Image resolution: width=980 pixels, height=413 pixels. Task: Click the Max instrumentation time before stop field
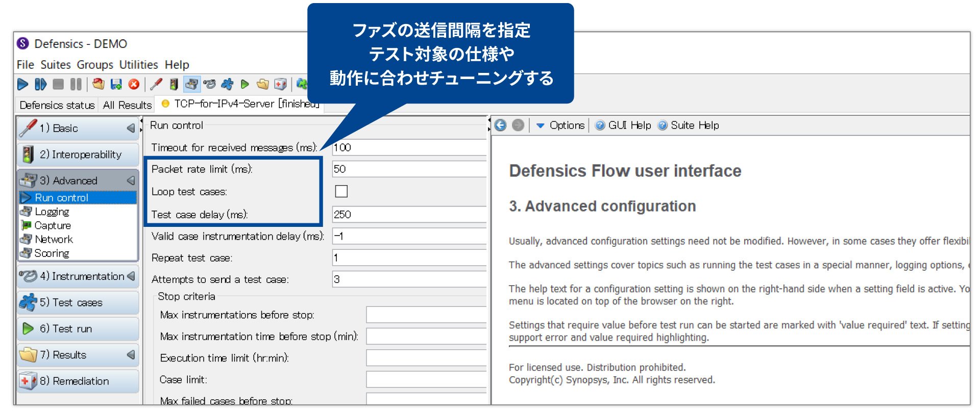coord(427,336)
